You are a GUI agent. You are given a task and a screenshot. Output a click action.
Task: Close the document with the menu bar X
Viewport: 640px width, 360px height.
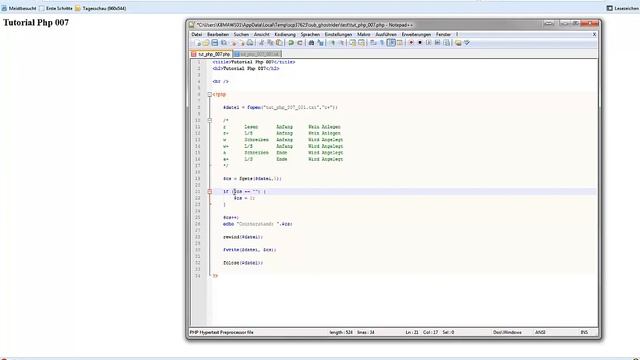point(594,35)
